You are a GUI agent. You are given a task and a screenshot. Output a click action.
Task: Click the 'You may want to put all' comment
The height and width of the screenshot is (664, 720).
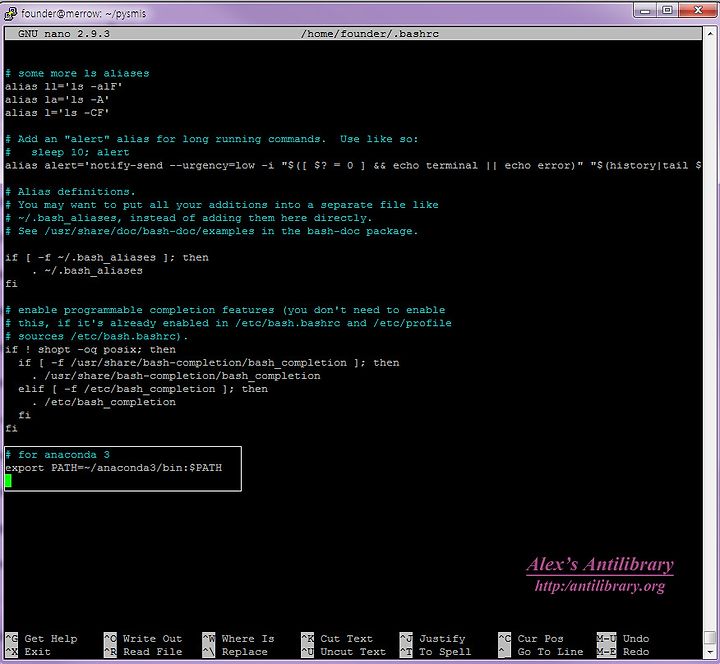(x=222, y=205)
